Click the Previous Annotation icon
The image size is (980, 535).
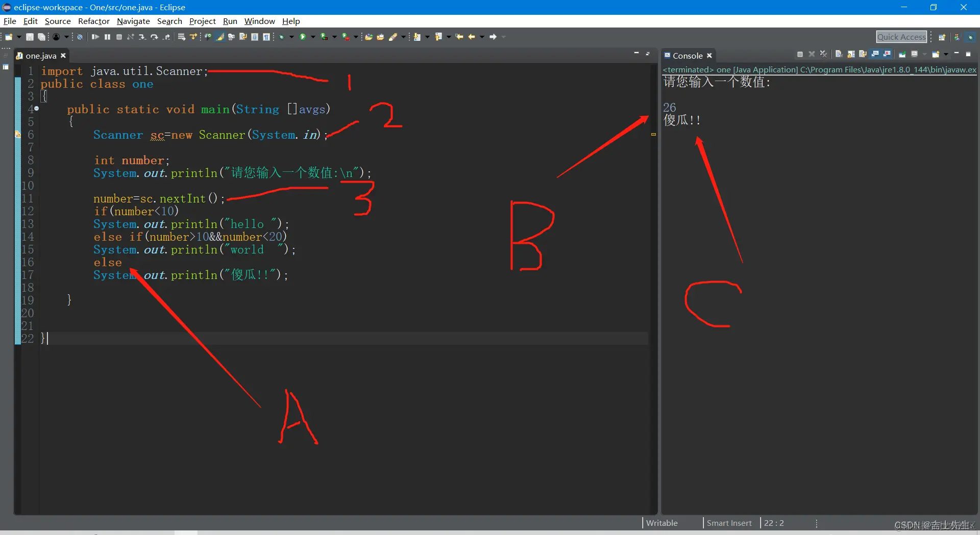tap(438, 37)
